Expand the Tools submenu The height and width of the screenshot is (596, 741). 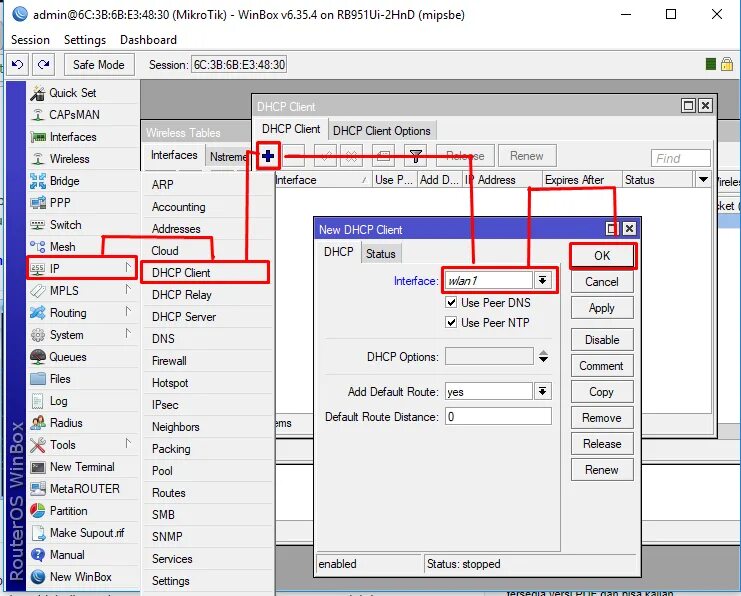coord(83,445)
